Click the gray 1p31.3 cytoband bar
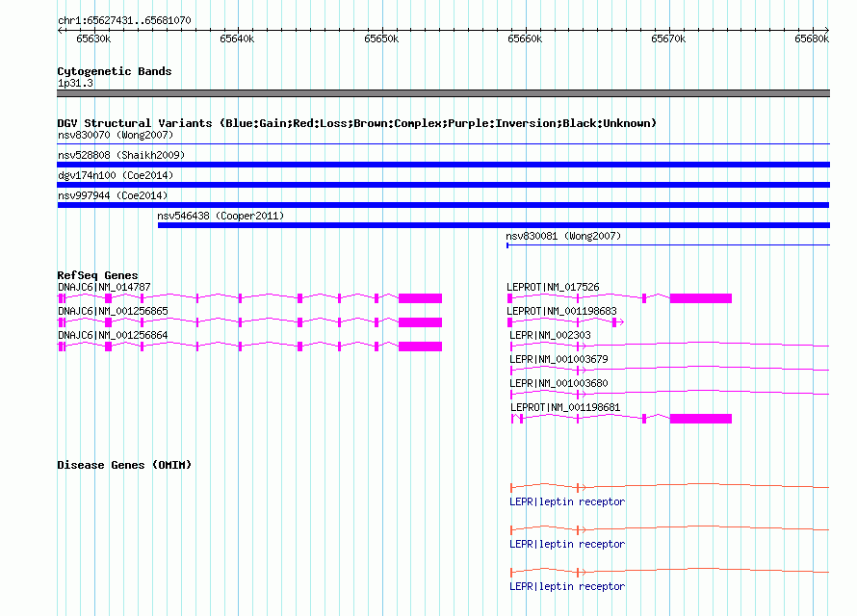The width and height of the screenshot is (857, 616). [x=443, y=93]
